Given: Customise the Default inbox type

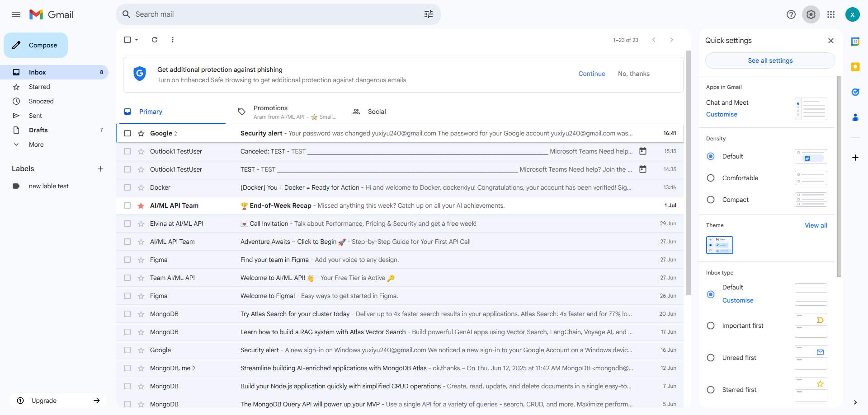Looking at the screenshot, I should [738, 300].
